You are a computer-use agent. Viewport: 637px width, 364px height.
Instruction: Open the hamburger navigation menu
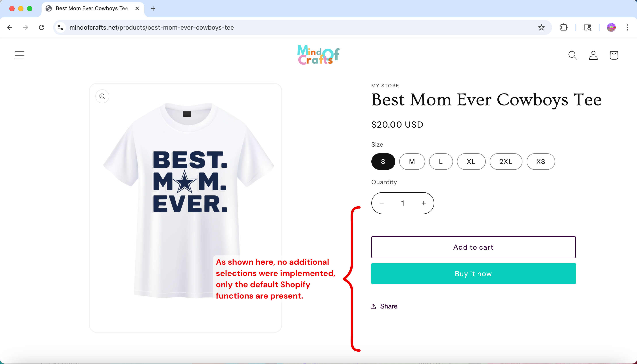click(x=19, y=55)
